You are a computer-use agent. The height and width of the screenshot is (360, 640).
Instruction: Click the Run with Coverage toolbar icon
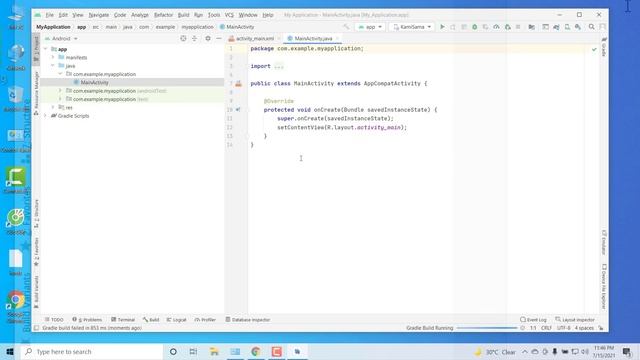pyautogui.click(x=485, y=27)
